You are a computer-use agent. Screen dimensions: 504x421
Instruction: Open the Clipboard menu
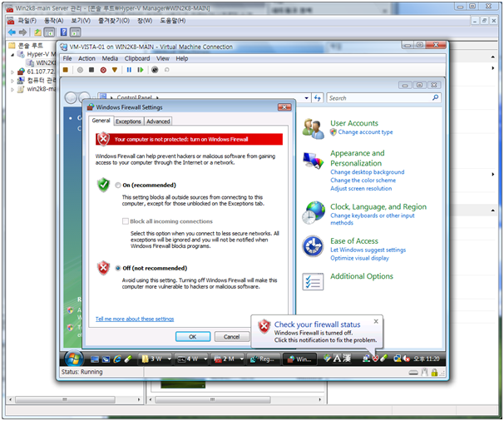pyautogui.click(x=137, y=58)
